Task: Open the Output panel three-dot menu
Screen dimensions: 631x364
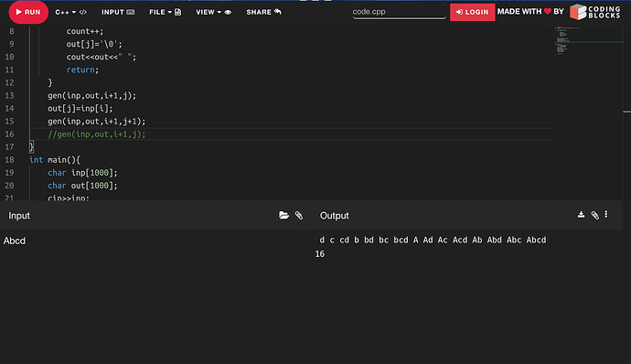Action: coord(606,215)
